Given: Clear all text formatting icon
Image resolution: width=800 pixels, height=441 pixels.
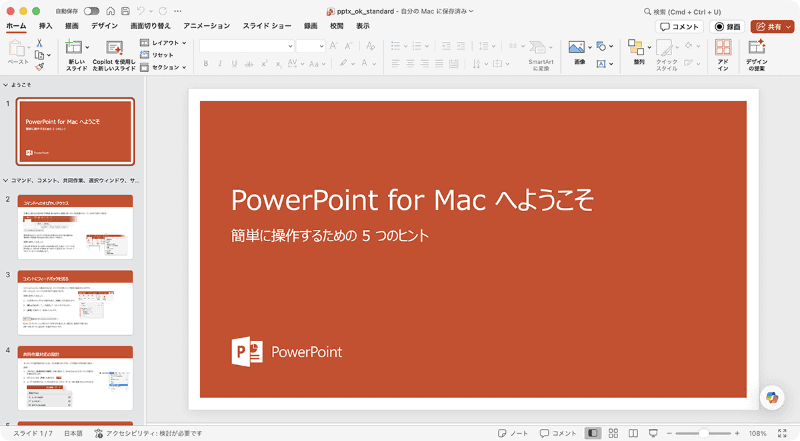Looking at the screenshot, I should (370, 46).
